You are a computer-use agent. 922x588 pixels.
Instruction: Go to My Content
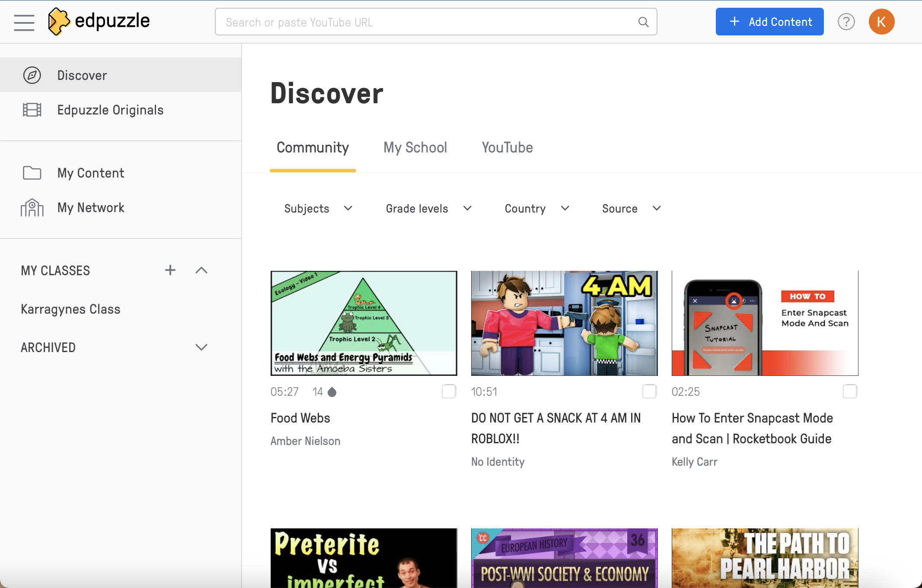[x=121, y=173]
